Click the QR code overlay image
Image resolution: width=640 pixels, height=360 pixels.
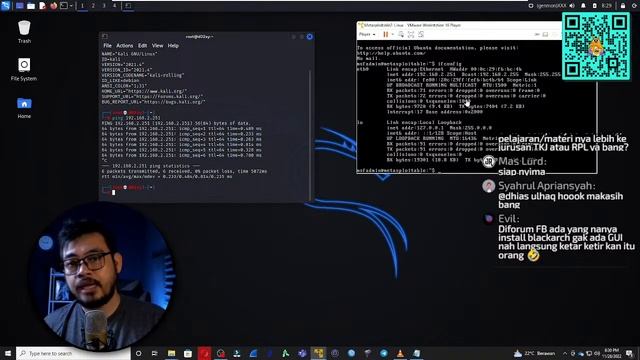point(596,46)
